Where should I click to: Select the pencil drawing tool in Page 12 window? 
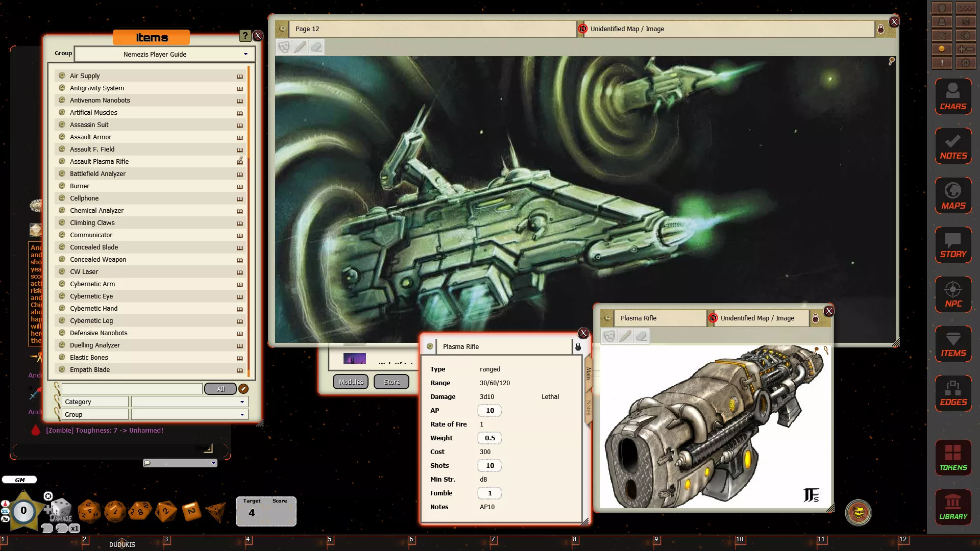[300, 47]
